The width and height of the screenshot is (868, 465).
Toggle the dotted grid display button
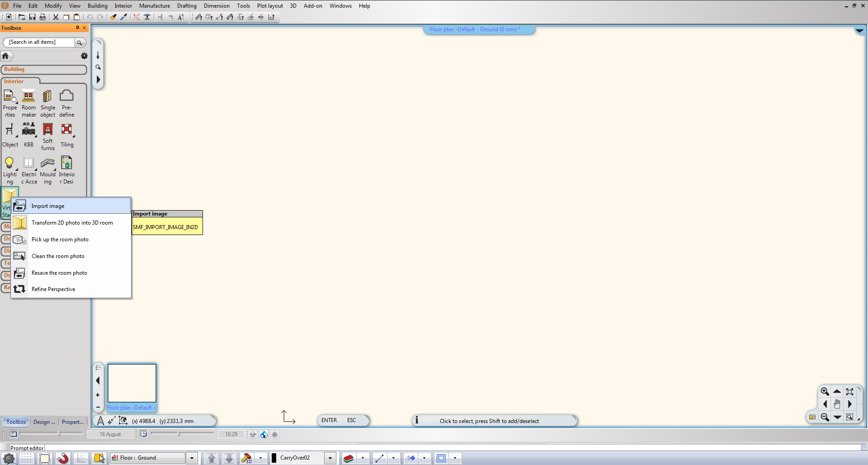click(27, 458)
